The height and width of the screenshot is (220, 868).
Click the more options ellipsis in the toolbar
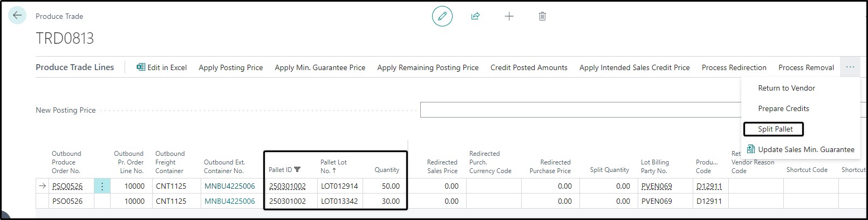(x=850, y=67)
